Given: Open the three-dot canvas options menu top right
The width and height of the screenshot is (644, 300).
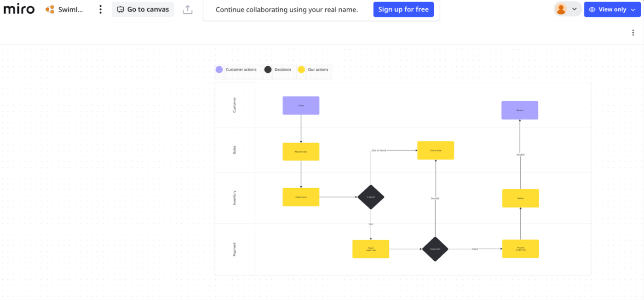Looking at the screenshot, I should point(633,32).
